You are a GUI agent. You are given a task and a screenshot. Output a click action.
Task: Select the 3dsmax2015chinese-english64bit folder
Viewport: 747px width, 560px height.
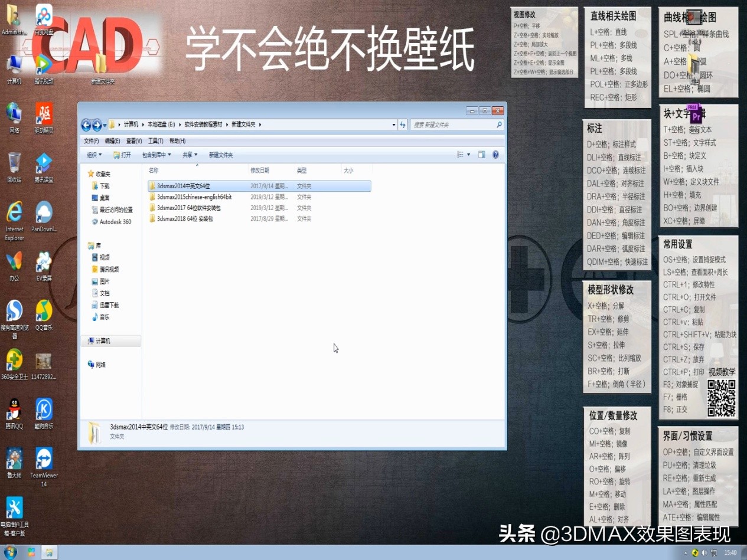(x=259, y=197)
